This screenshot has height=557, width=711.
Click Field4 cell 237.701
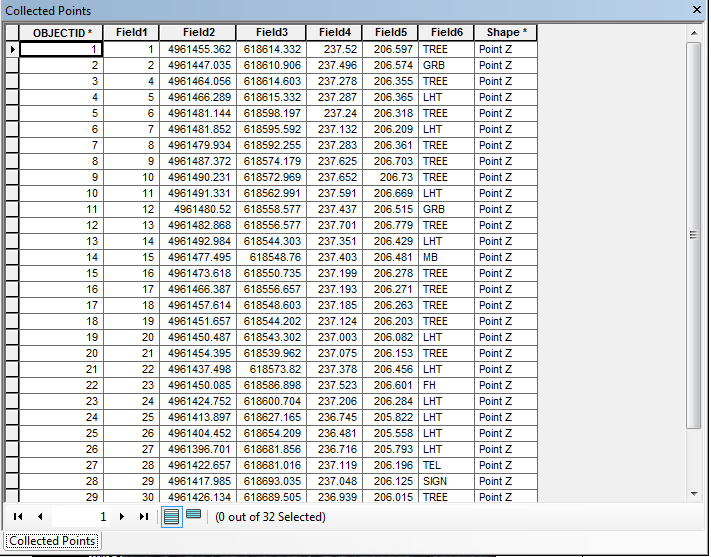(x=334, y=225)
